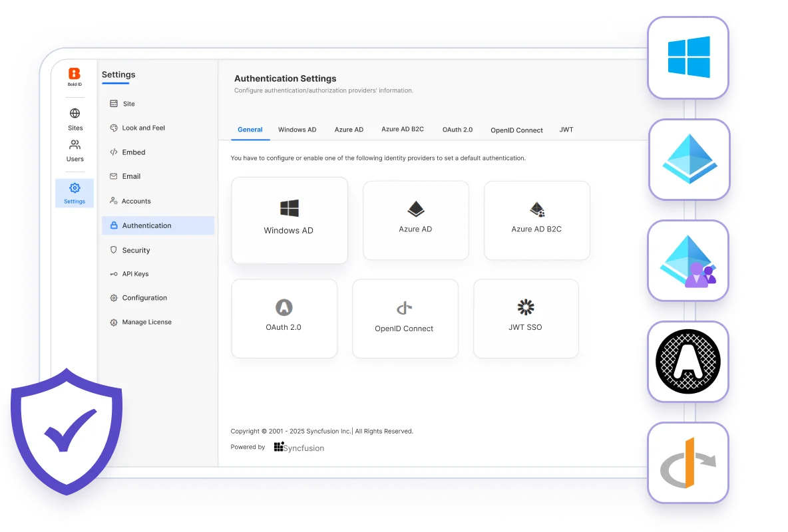Choose the Azure AD B2C card label
The width and height of the screenshot is (788, 532).
pos(536,229)
